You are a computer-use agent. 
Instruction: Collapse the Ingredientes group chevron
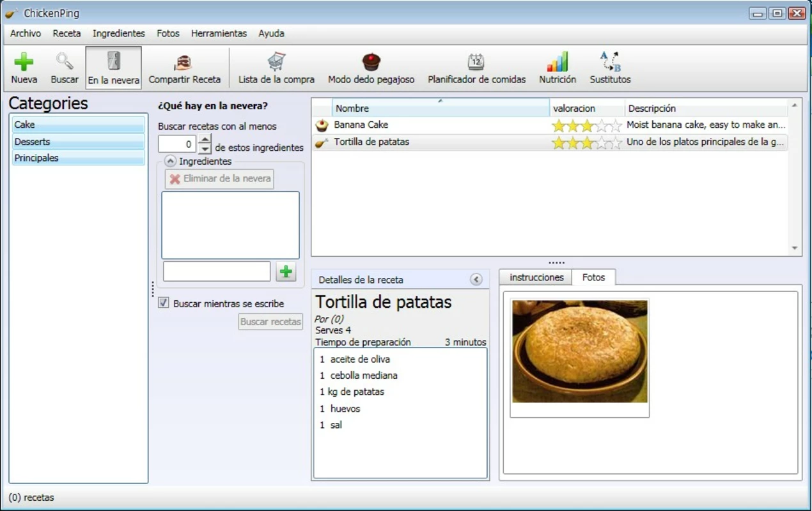[170, 162]
